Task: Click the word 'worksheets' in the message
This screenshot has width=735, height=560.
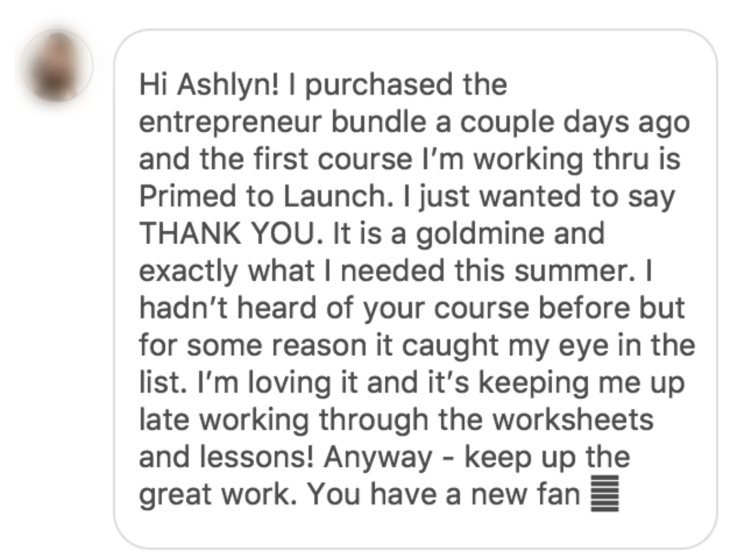Action: [x=573, y=419]
